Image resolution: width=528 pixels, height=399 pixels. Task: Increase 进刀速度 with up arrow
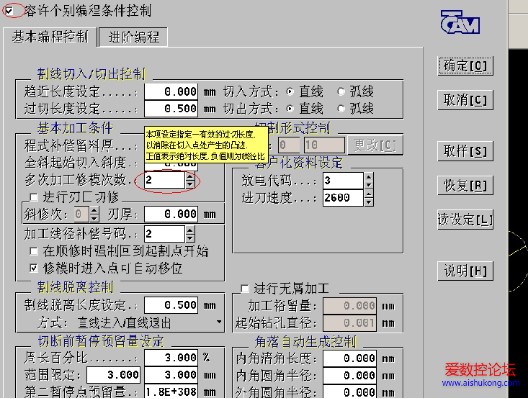[x=369, y=194]
